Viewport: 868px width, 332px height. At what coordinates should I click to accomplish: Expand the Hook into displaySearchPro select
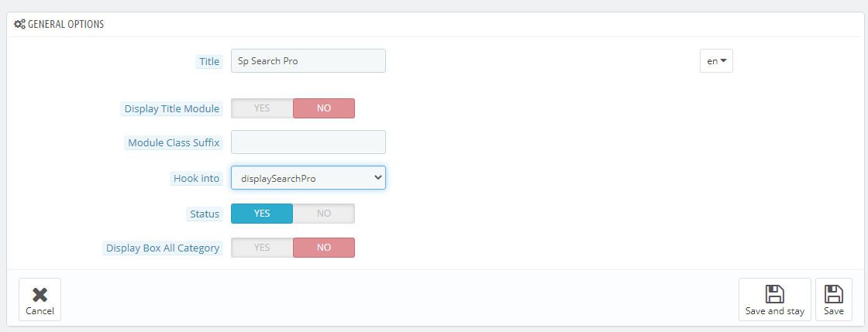(308, 178)
